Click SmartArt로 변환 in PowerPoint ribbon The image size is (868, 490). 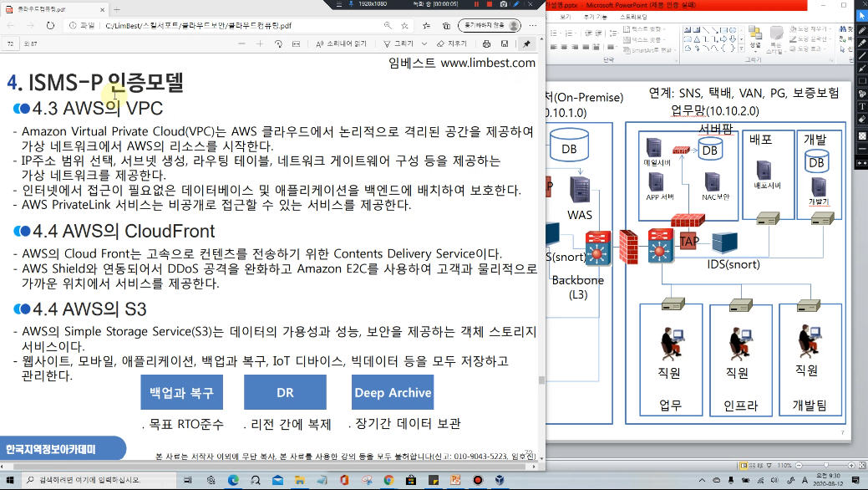click(x=649, y=50)
